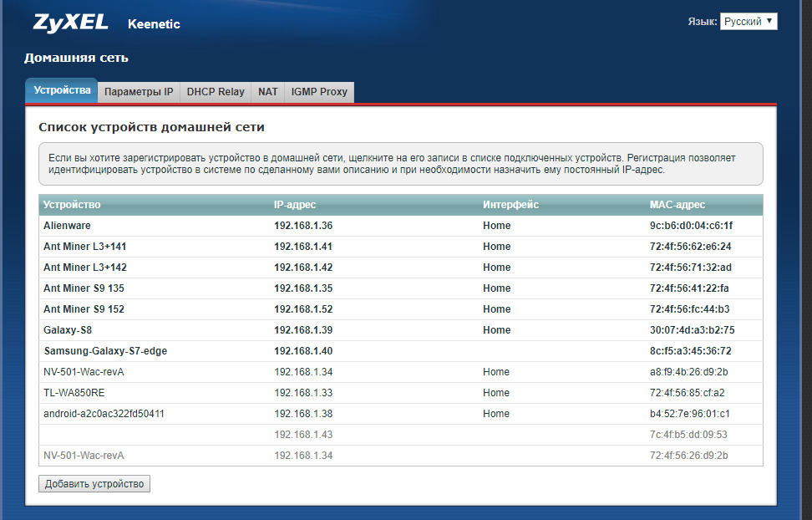Open the TL-WA850RE device entry
Screen dimensions: 812x520
[74, 392]
